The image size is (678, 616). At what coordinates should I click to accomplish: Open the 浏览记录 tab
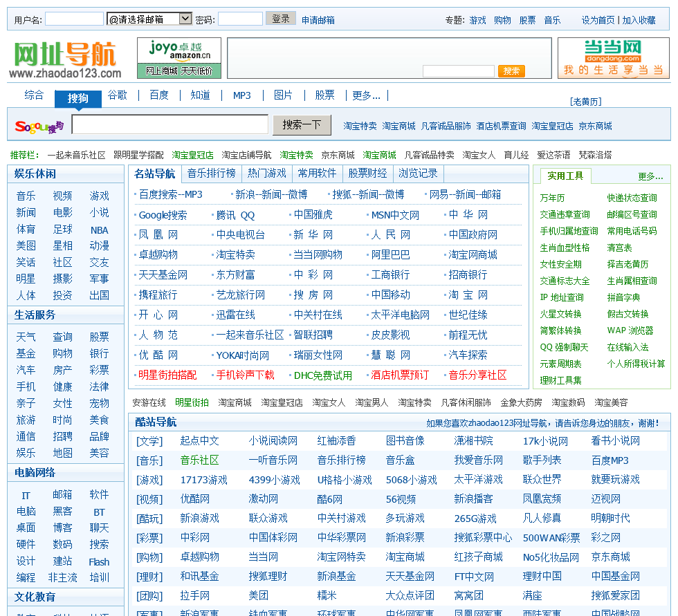[418, 173]
